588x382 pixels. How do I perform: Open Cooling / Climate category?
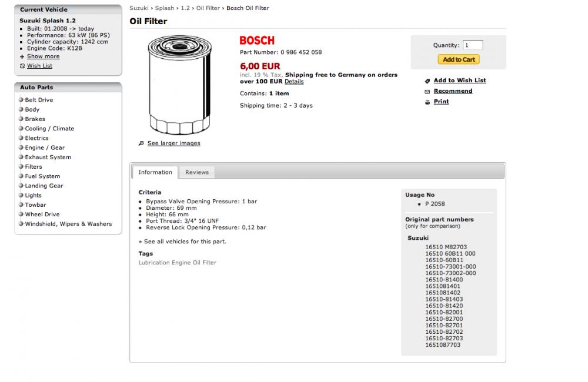coord(49,128)
